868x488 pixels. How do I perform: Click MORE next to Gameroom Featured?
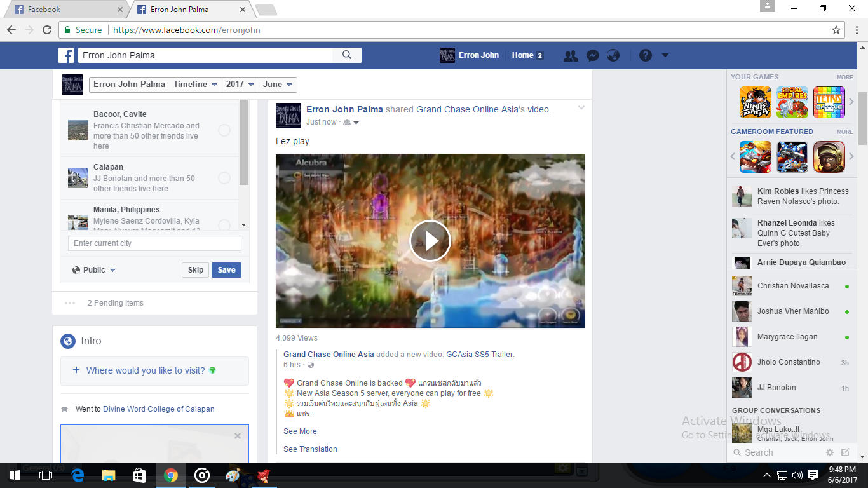[844, 132]
